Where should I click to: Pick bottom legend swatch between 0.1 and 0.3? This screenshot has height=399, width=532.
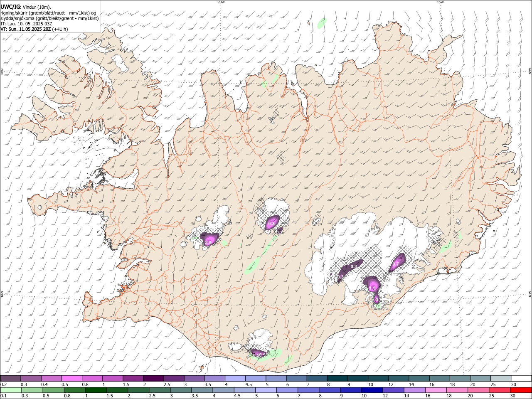point(11,390)
